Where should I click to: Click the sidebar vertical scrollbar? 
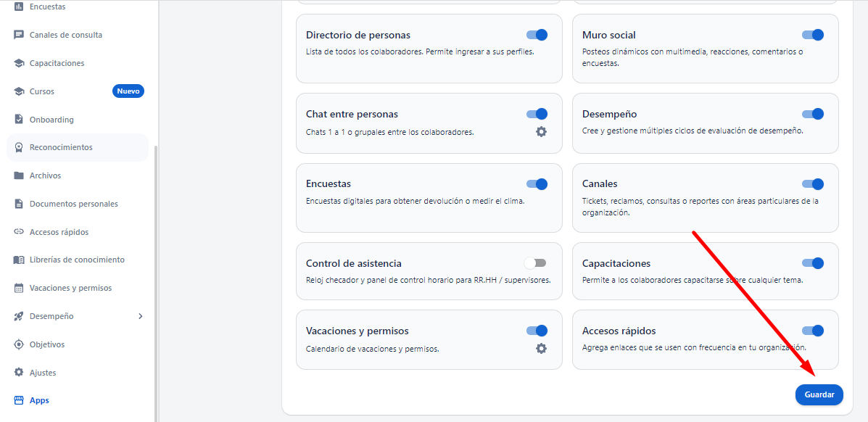156,283
